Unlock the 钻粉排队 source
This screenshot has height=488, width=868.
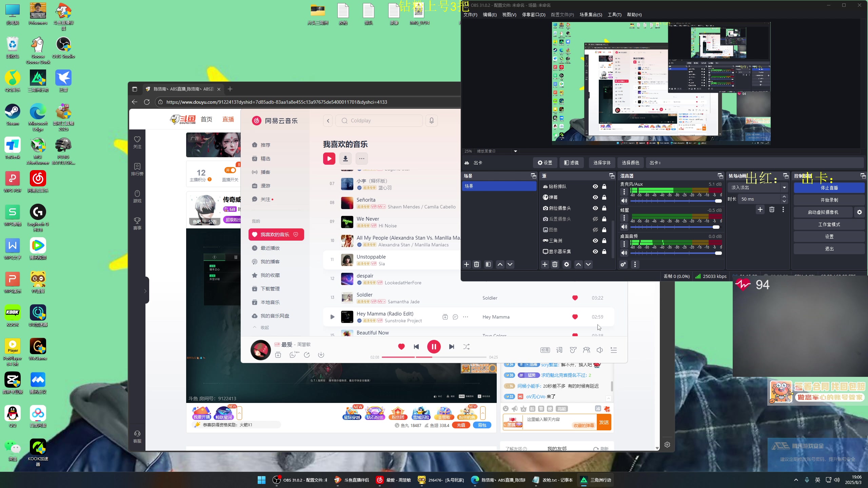pos(604,186)
